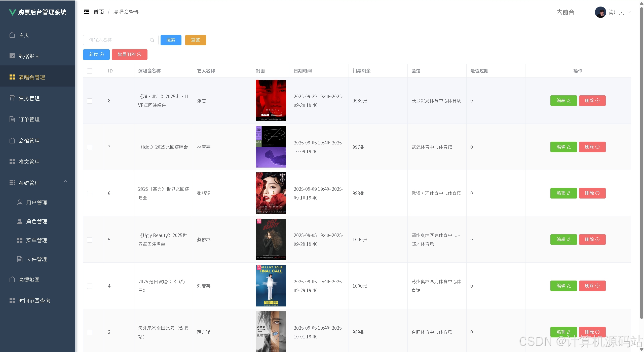
Task: Click the 票务管理 ticket icon
Action: pos(12,98)
